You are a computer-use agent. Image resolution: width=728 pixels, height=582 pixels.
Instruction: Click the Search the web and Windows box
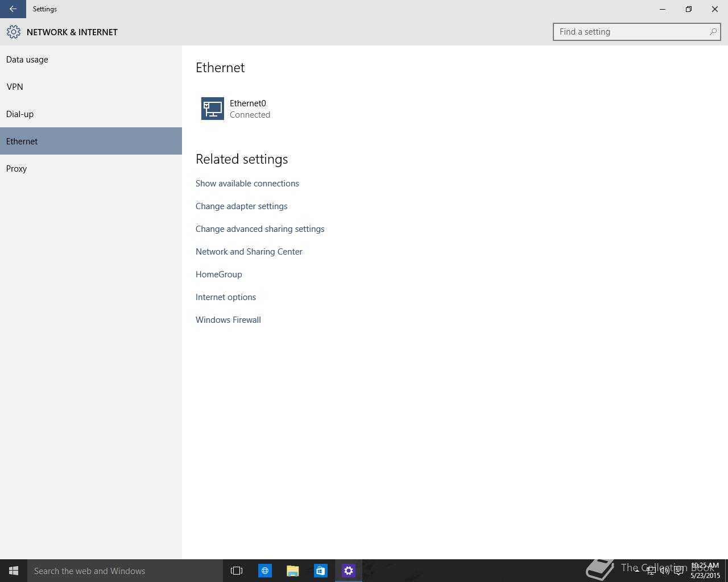[125, 571]
